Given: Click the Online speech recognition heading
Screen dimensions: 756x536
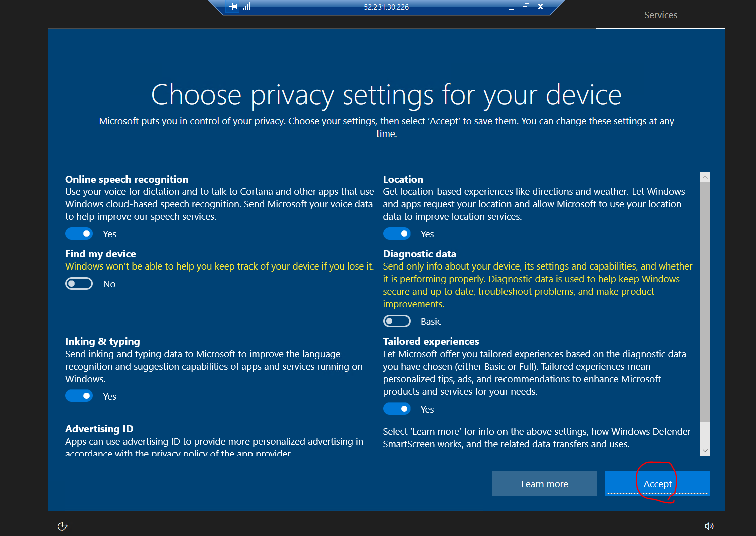Looking at the screenshot, I should (x=127, y=179).
